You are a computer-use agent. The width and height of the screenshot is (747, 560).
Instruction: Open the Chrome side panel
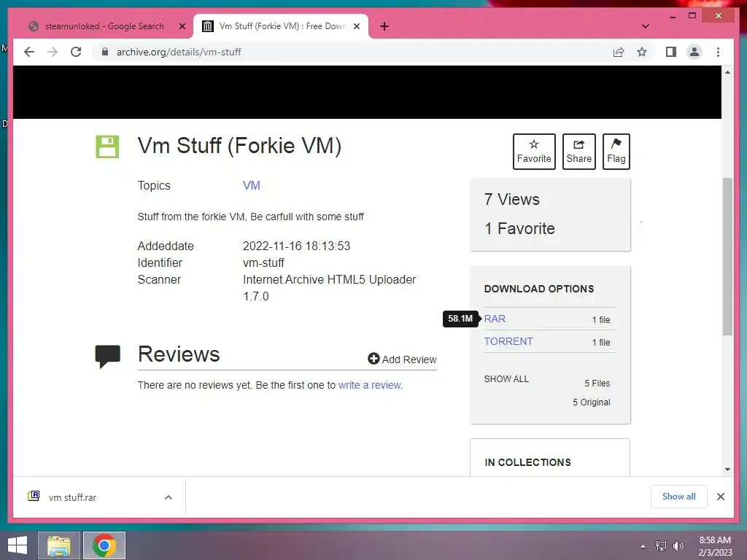click(x=671, y=52)
